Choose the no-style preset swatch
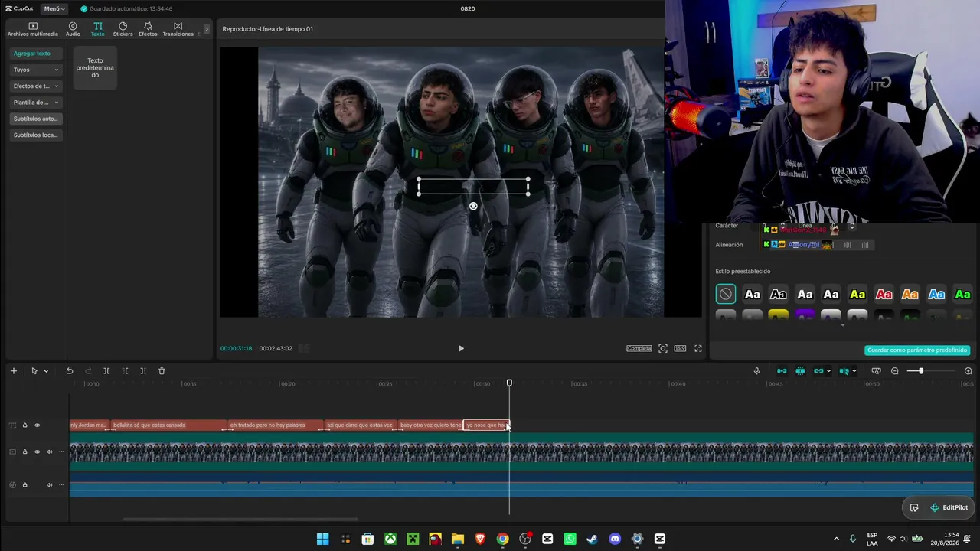 [725, 295]
